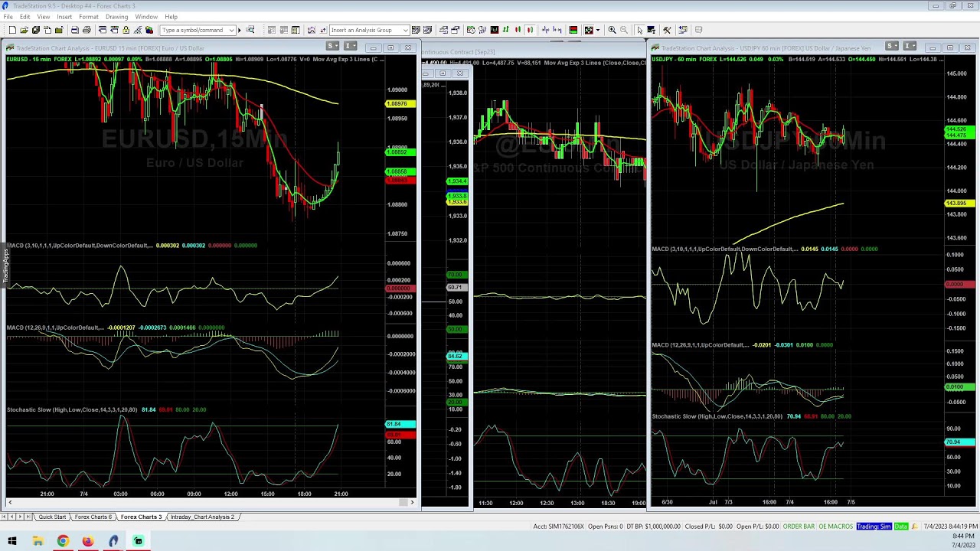The height and width of the screenshot is (551, 980).
Task: Open the View menu
Action: (44, 17)
